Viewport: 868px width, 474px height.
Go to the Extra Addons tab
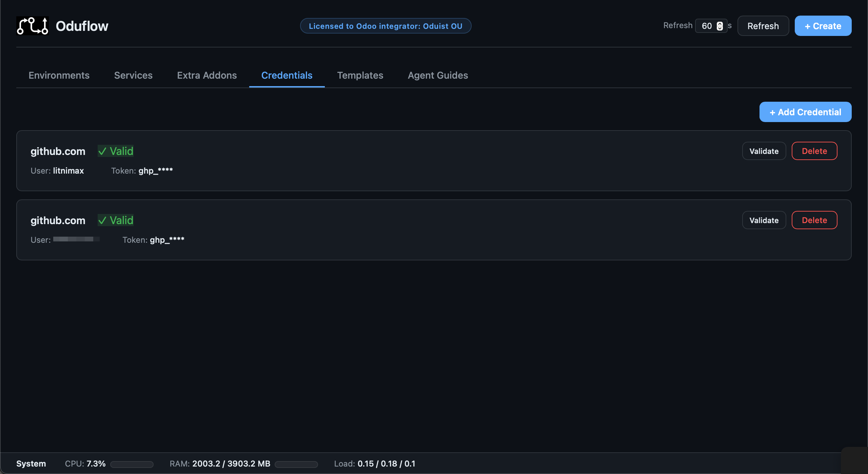(207, 75)
